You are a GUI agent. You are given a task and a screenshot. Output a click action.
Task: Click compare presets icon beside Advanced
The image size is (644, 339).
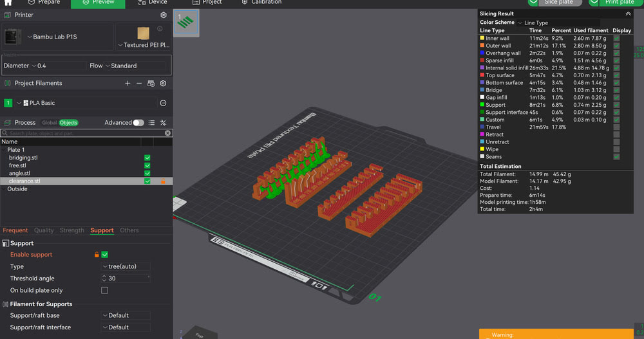(164, 123)
